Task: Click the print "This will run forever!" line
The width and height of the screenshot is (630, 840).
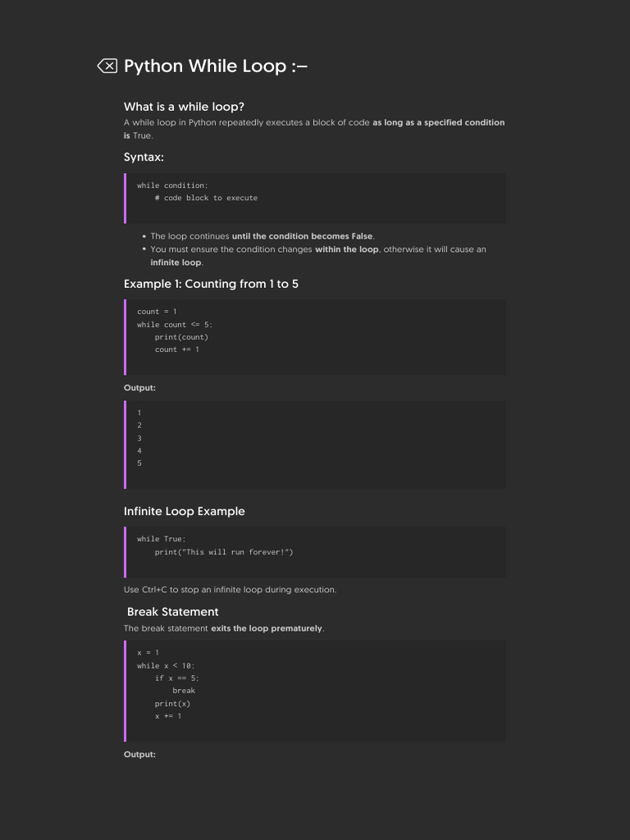Action: [x=223, y=552]
